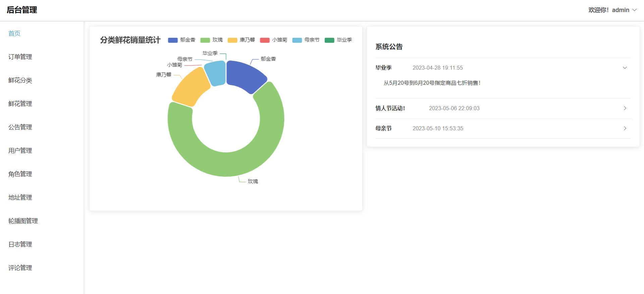Toggle 母亲节 legend swatch
The width and height of the screenshot is (644, 294).
(297, 40)
